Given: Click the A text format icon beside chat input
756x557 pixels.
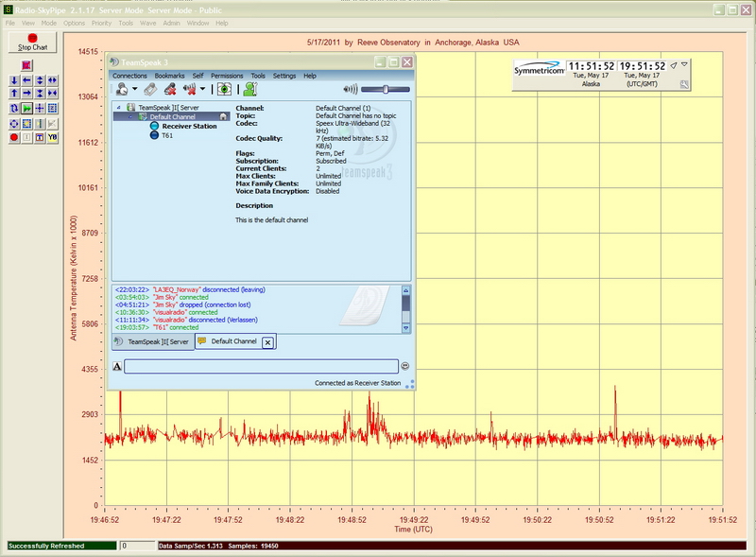Looking at the screenshot, I should tap(117, 366).
